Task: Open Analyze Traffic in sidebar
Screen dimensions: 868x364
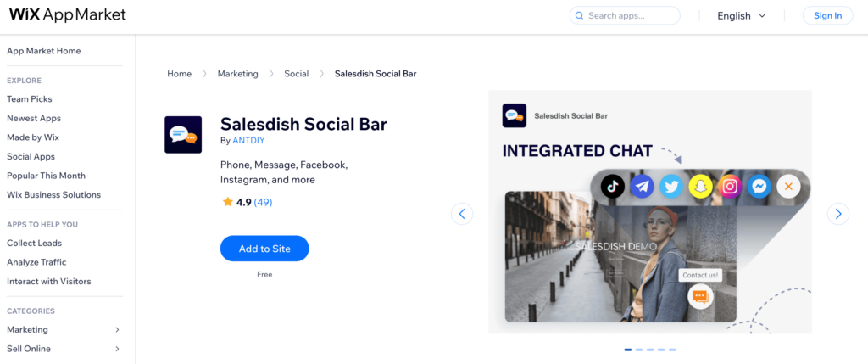Action: 36,262
